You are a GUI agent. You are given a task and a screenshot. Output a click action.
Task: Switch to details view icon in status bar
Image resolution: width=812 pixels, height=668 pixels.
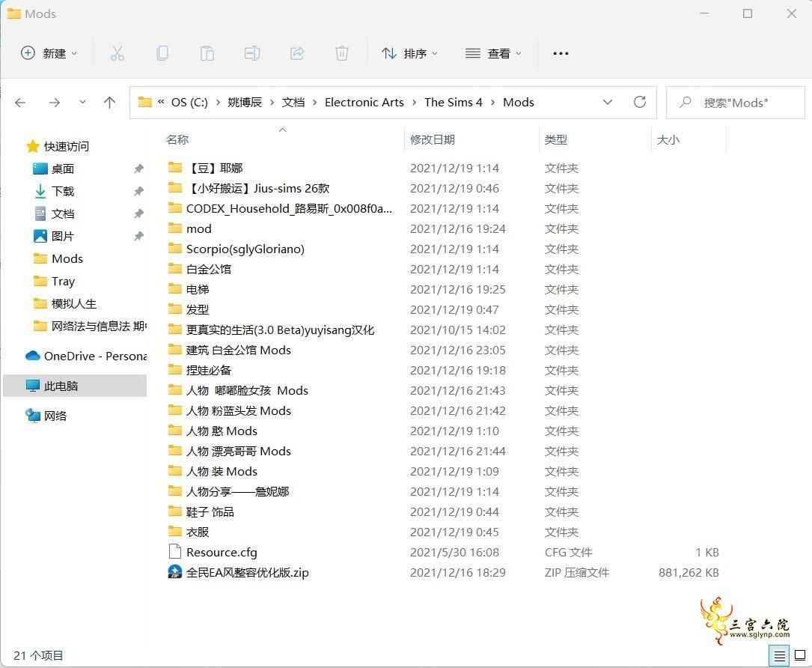coord(779,656)
